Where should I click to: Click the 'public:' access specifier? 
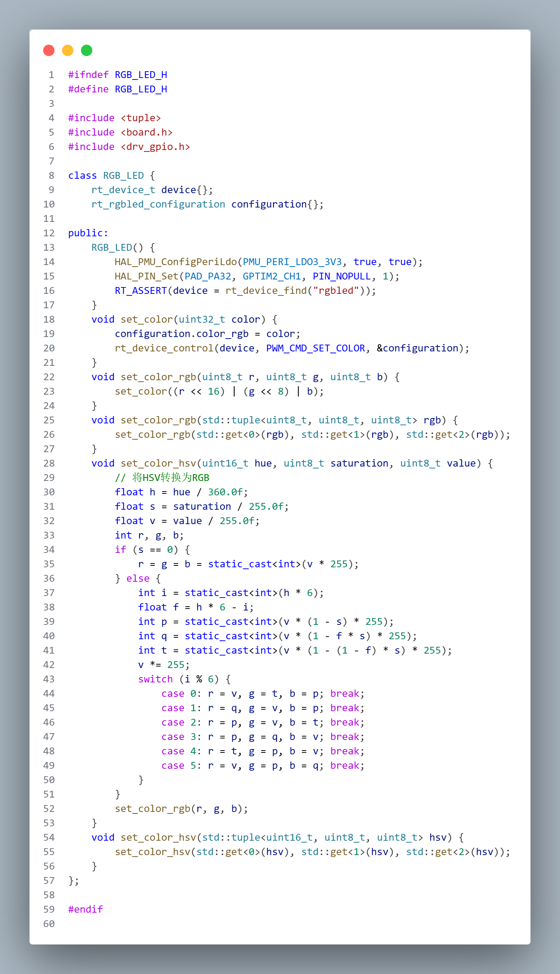point(88,233)
